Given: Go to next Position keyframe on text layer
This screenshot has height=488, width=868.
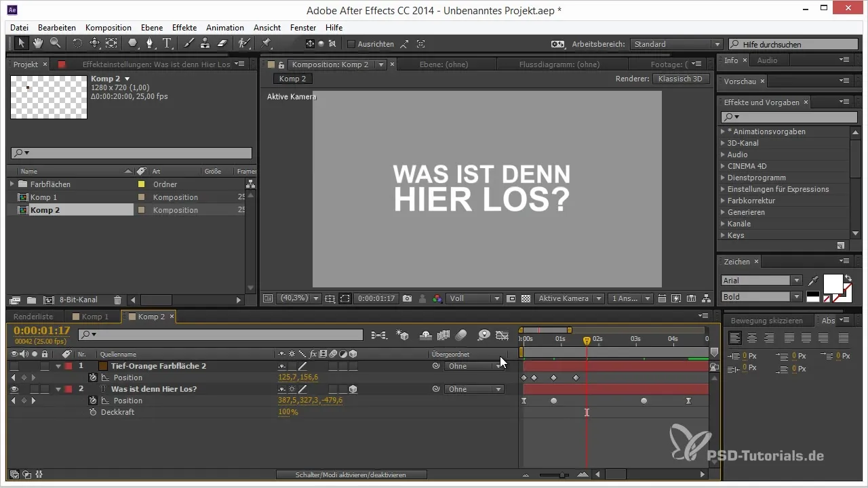Looking at the screenshot, I should click(33, 401).
